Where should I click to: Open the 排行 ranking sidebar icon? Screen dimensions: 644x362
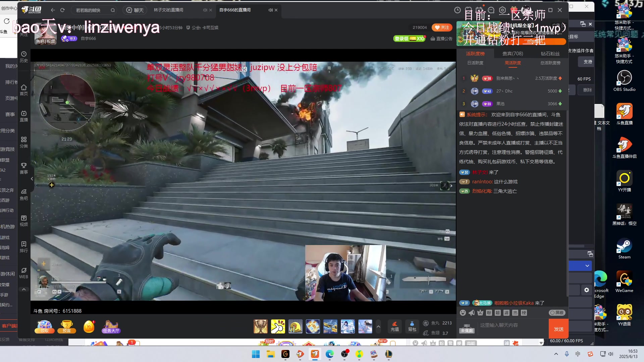[23, 247]
